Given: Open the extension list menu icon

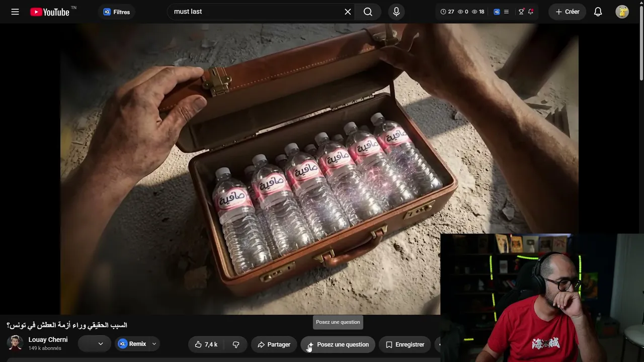Looking at the screenshot, I should [x=506, y=12].
